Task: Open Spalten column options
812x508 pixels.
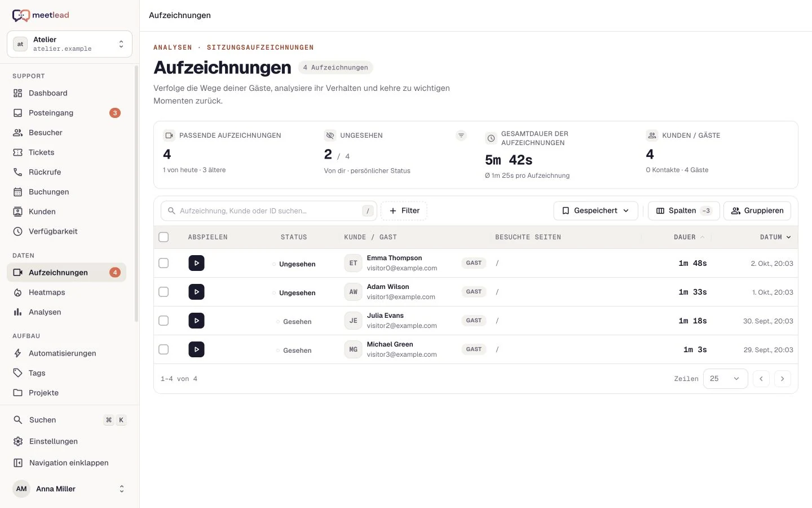Action: pyautogui.click(x=683, y=211)
